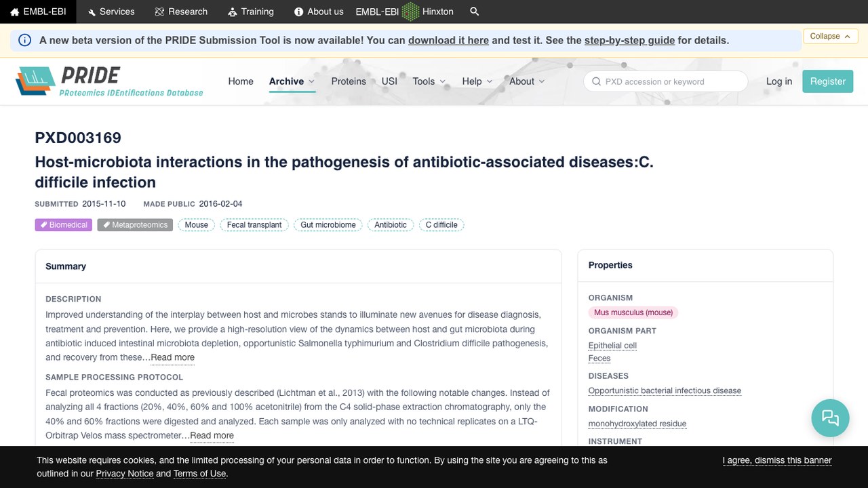Open the monohydroxylated residue link
The image size is (868, 488).
tap(637, 424)
